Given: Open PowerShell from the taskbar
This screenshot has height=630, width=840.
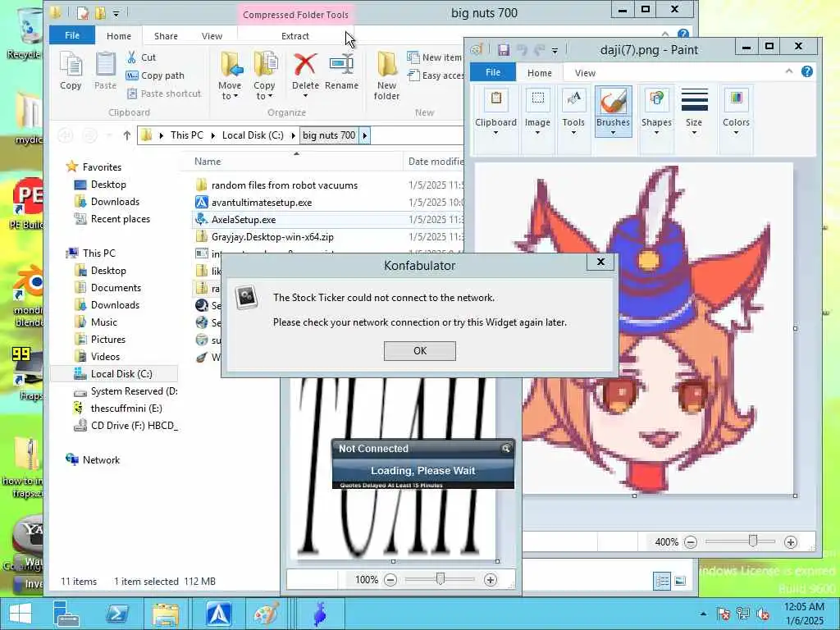Looking at the screenshot, I should 116,614.
